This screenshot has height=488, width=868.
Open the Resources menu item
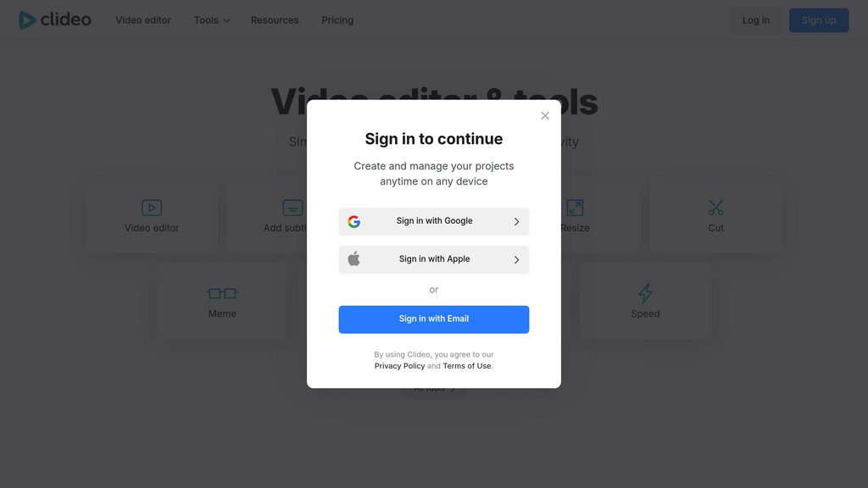point(275,20)
